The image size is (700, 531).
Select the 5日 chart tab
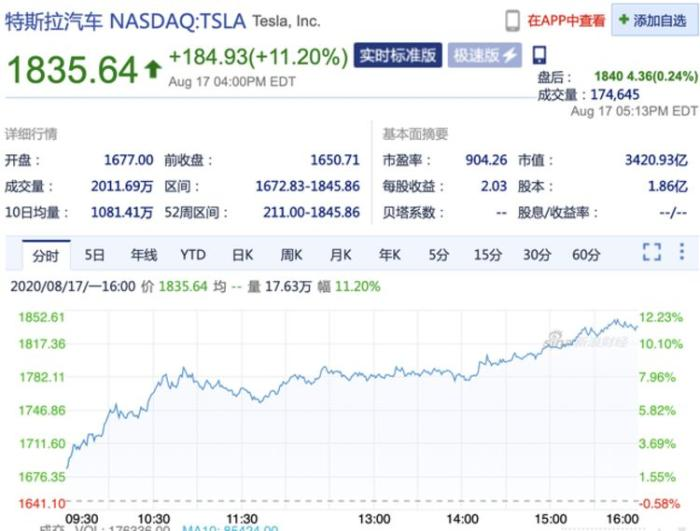click(x=94, y=255)
